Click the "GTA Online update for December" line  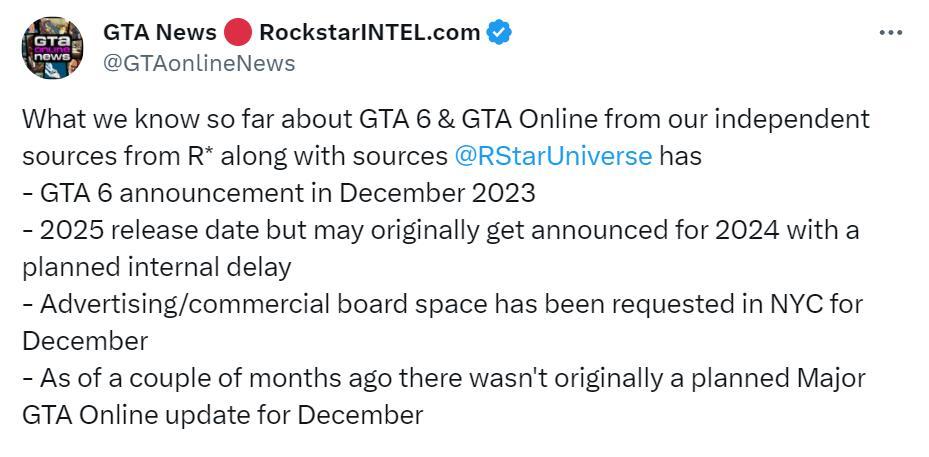222,415
